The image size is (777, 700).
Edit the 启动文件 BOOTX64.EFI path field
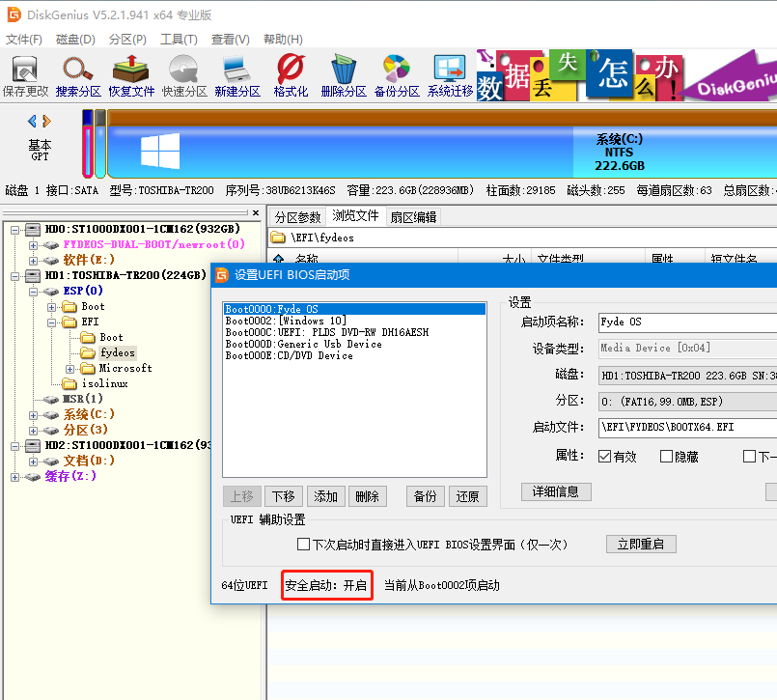coord(688,428)
